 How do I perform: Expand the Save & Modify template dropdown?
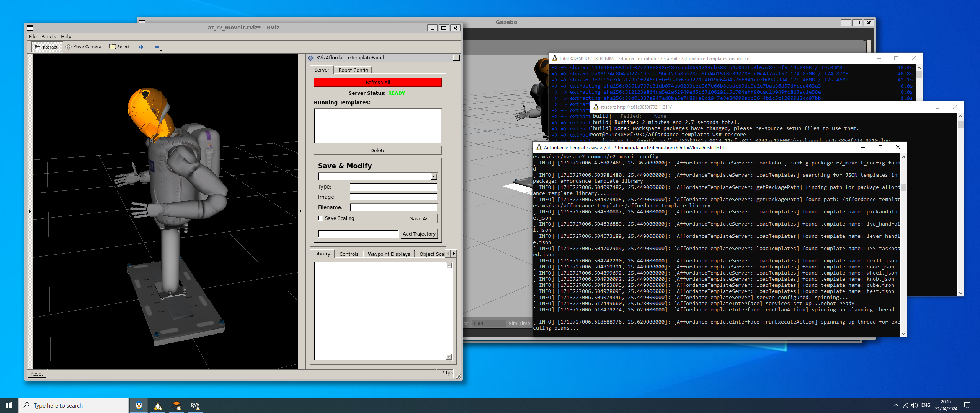pyautogui.click(x=434, y=176)
